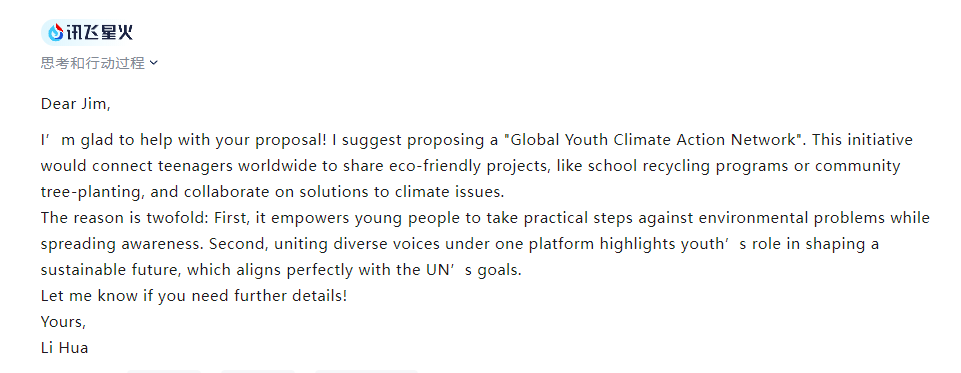Click the middle partially visible pill button at bottom
The height and width of the screenshot is (373, 961).
pyautogui.click(x=257, y=371)
